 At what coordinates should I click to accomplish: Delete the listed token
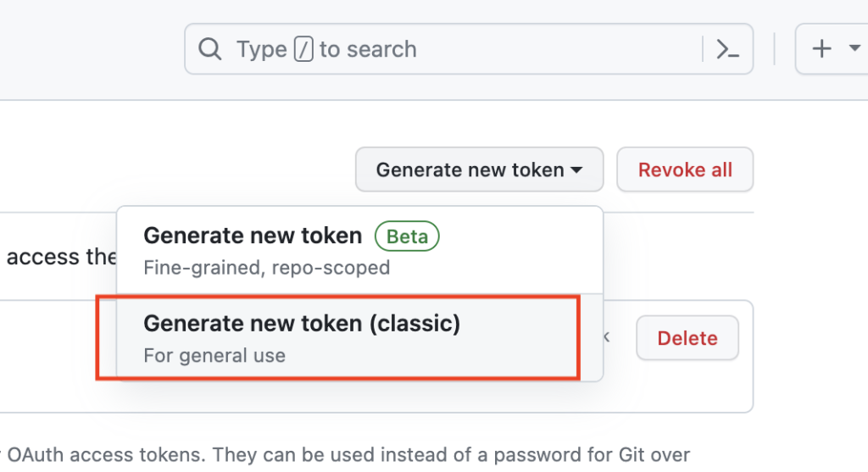[x=687, y=337]
